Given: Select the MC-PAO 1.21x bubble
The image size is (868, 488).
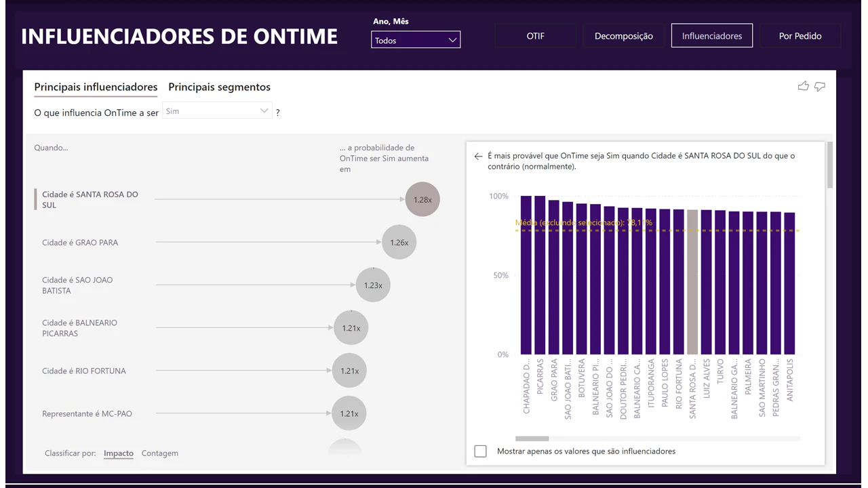Looking at the screenshot, I should [x=349, y=413].
